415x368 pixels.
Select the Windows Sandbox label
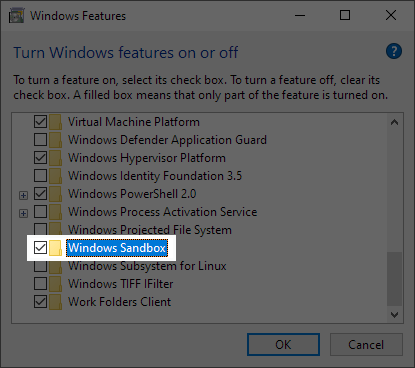[117, 248]
